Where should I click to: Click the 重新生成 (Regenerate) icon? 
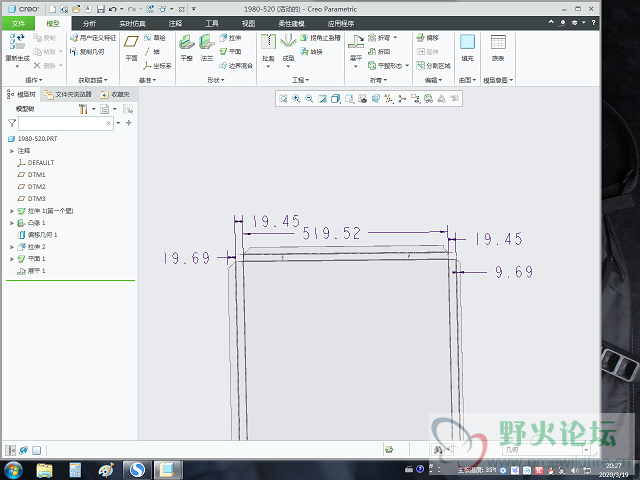[x=17, y=41]
